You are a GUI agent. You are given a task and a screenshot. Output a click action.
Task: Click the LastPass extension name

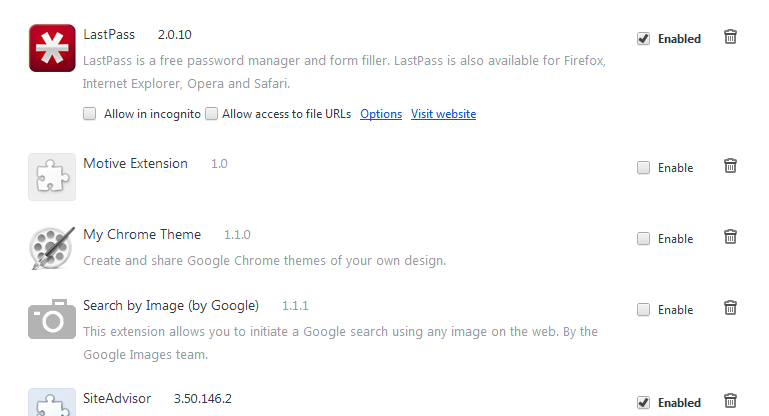[109, 34]
